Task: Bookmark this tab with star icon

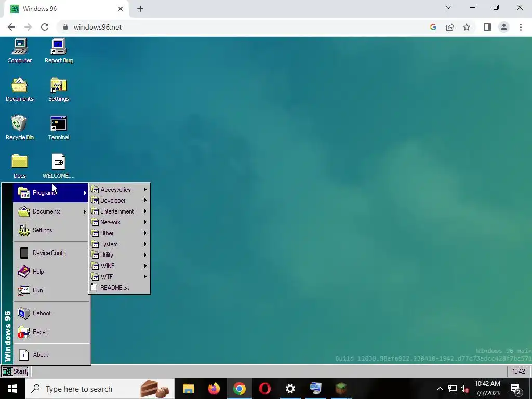Action: click(467, 27)
